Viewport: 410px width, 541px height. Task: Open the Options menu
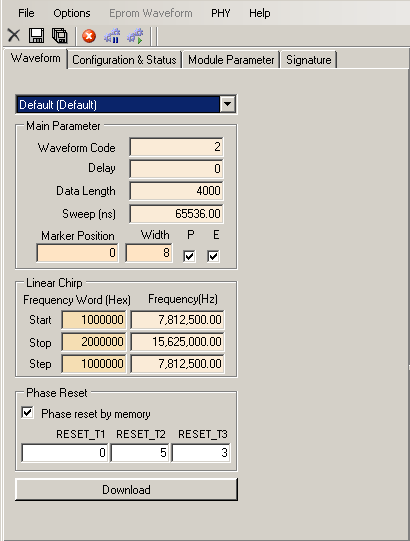(72, 13)
